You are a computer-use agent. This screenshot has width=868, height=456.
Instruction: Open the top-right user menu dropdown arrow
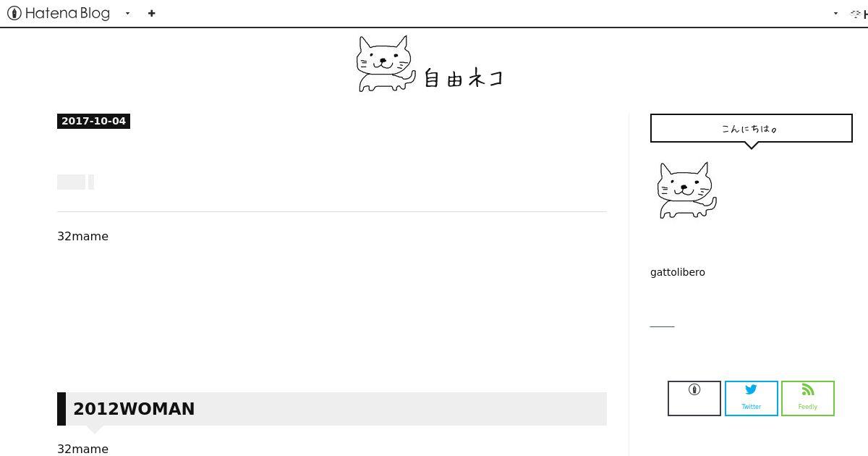[x=835, y=13]
